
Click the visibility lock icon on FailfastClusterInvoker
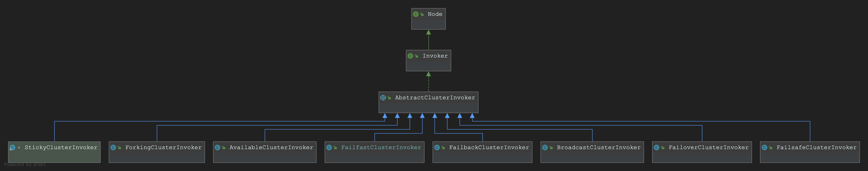tap(335, 148)
